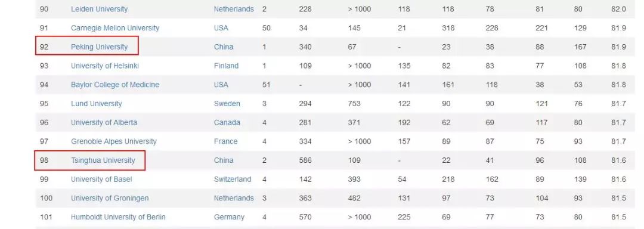
Task: Click the France country link
Action: [x=225, y=141]
